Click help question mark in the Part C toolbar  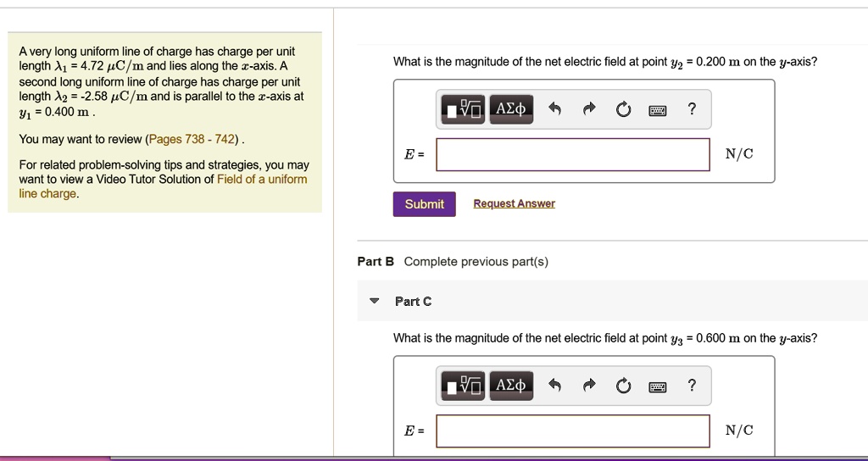[693, 386]
